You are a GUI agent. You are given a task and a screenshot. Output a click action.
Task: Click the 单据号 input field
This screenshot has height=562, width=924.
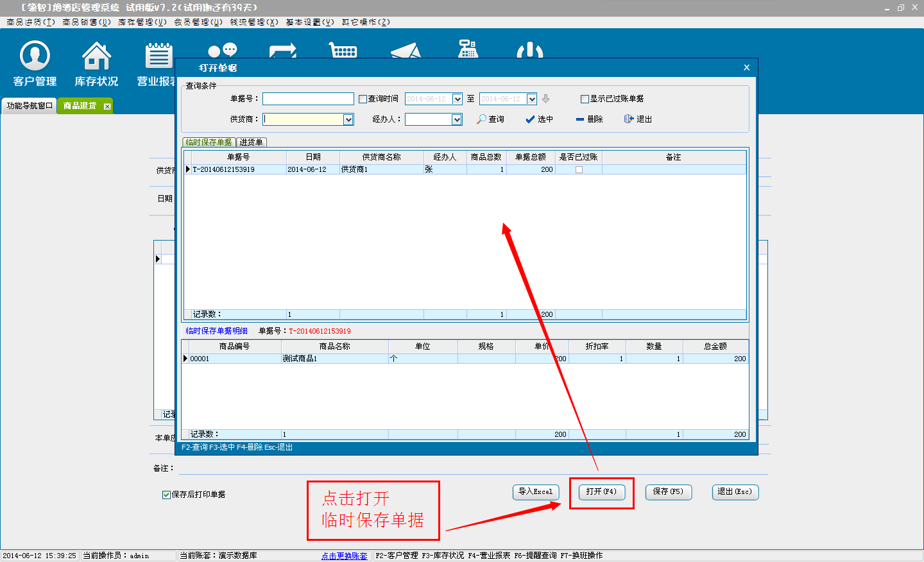click(308, 99)
